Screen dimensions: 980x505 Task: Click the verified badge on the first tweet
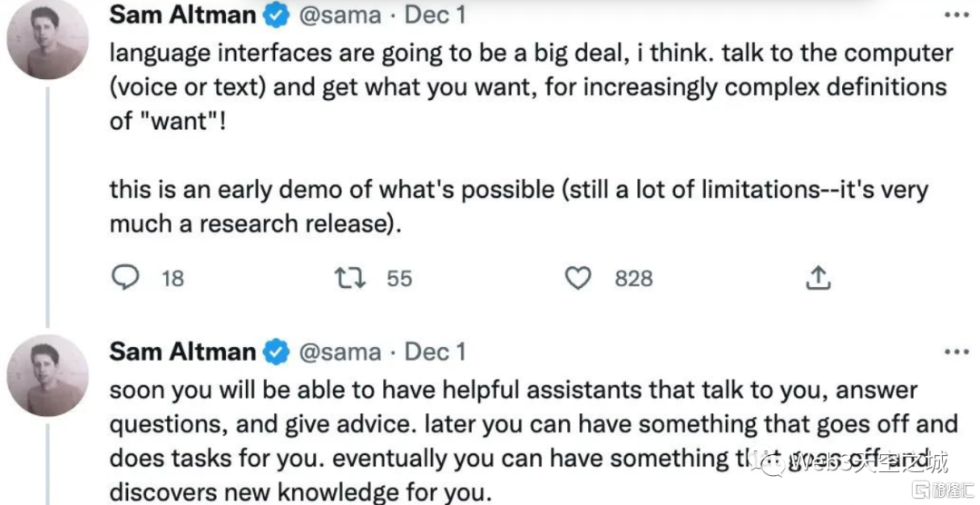(277, 15)
